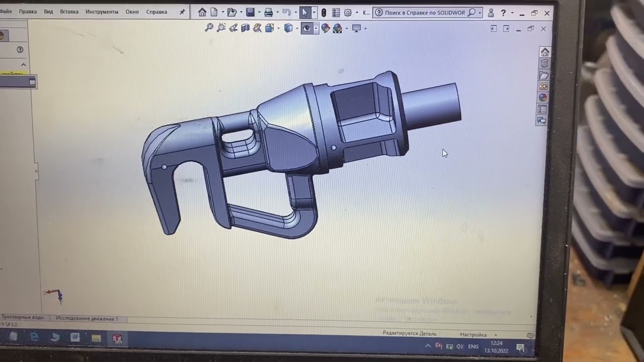Open the Правка menu

[x=28, y=12]
